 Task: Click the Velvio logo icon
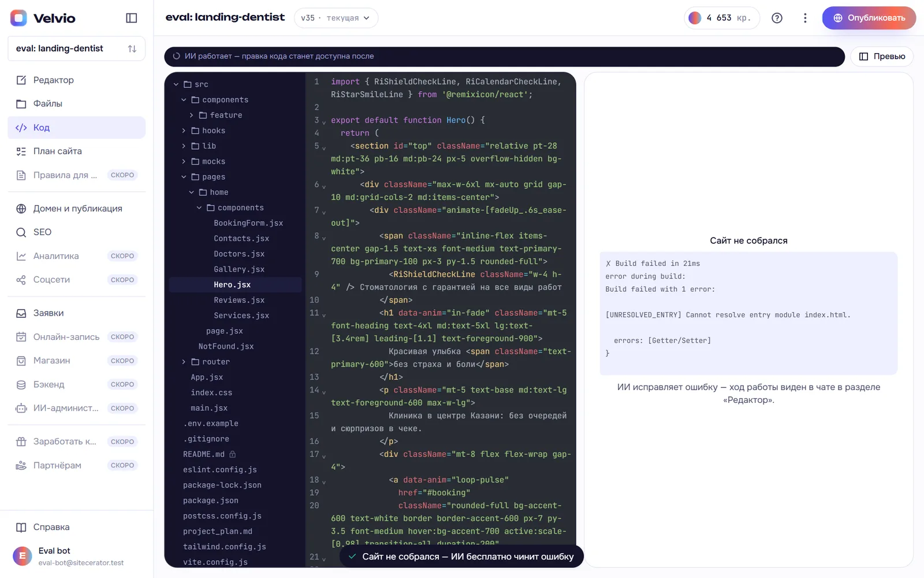(18, 18)
